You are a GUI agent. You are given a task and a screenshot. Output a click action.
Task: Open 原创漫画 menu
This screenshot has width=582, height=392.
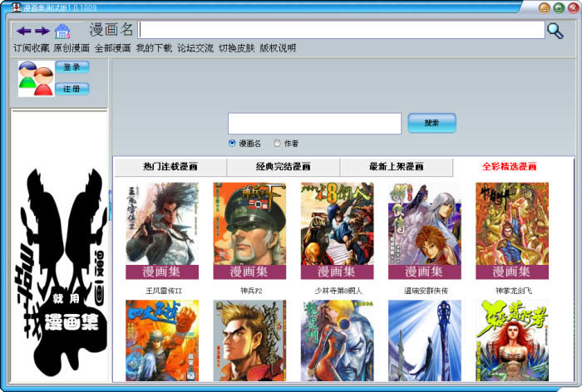coord(72,48)
